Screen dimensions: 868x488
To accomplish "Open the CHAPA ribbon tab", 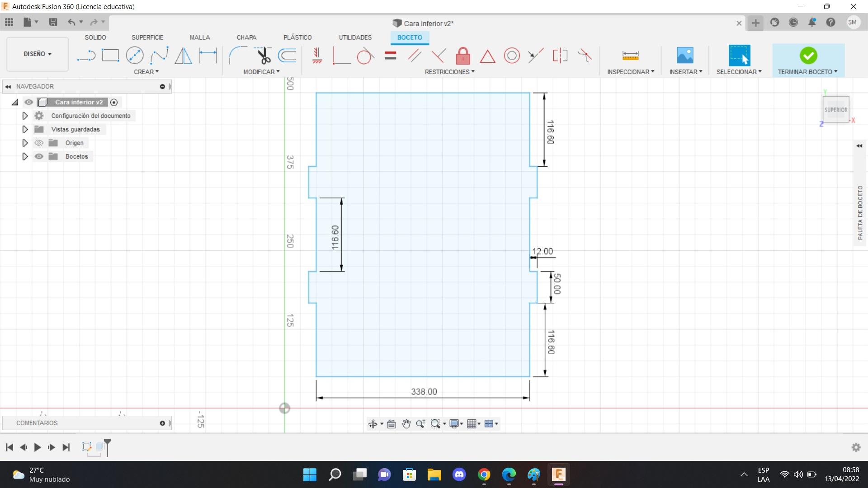I will 246,38.
